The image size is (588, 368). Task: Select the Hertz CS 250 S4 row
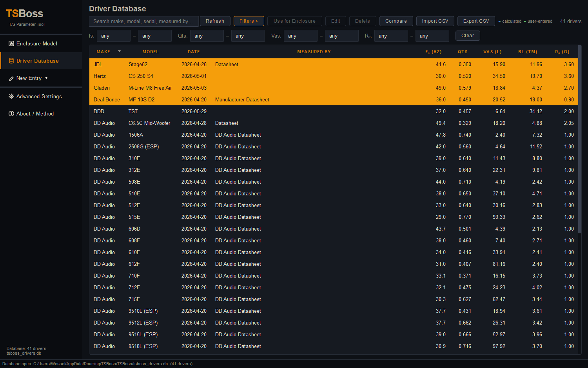pyautogui.click(x=334, y=76)
